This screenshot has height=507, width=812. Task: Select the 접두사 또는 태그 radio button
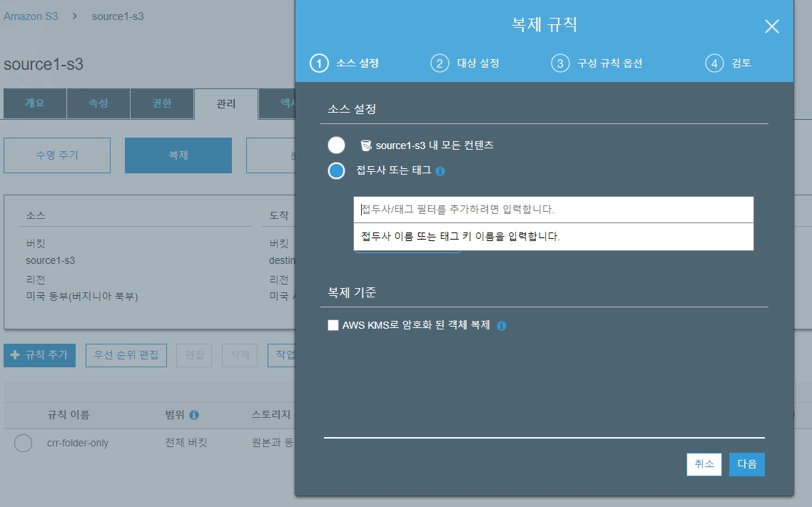[x=337, y=170]
